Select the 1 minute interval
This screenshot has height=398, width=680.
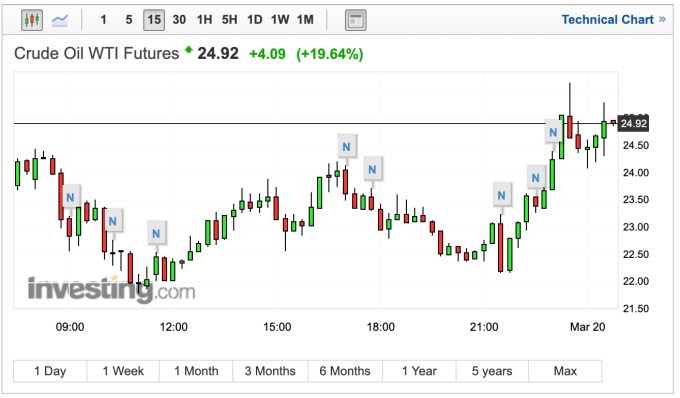click(103, 20)
